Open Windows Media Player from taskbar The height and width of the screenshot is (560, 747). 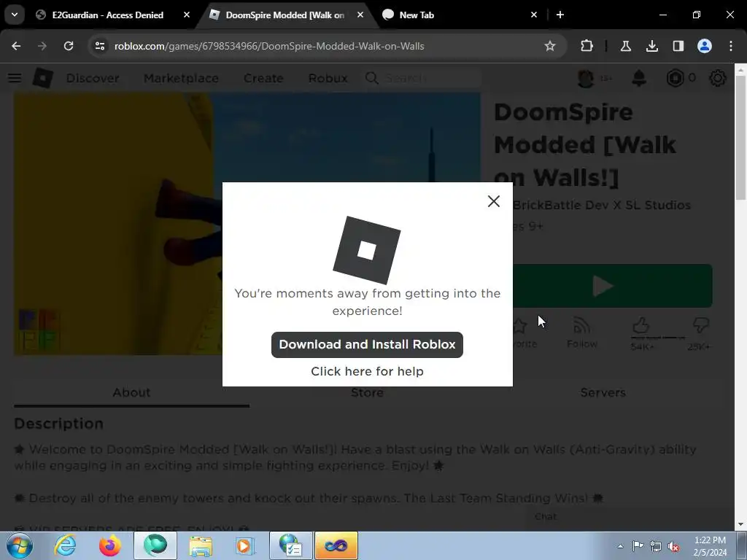click(245, 545)
